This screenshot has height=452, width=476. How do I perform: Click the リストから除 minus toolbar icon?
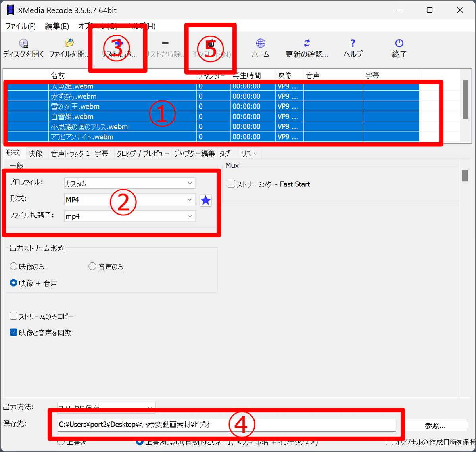tap(165, 43)
